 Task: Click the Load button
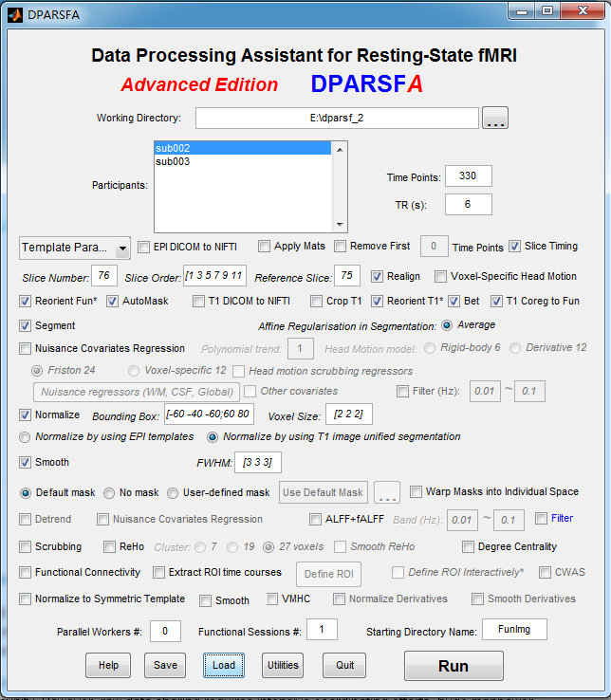click(224, 665)
